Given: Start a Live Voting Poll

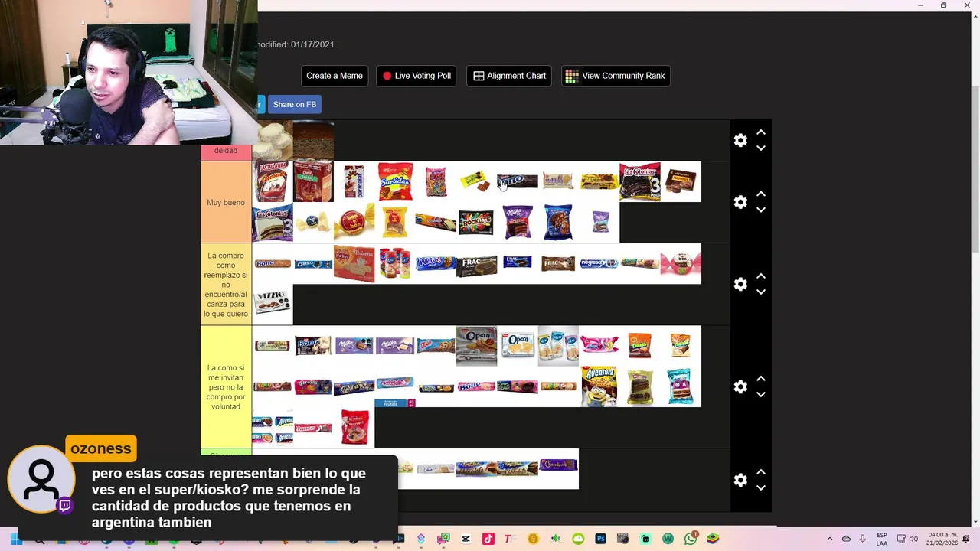Looking at the screenshot, I should click(x=416, y=76).
